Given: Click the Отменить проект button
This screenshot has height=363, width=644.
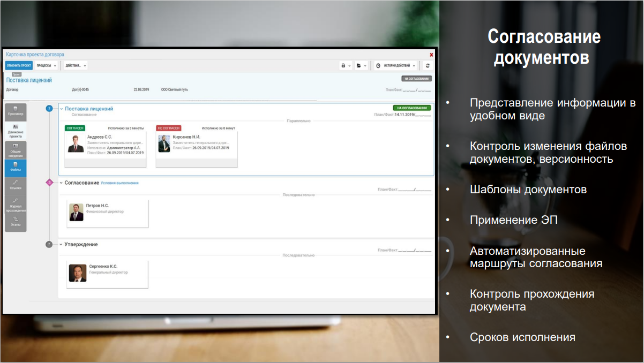Looking at the screenshot, I should point(19,65).
